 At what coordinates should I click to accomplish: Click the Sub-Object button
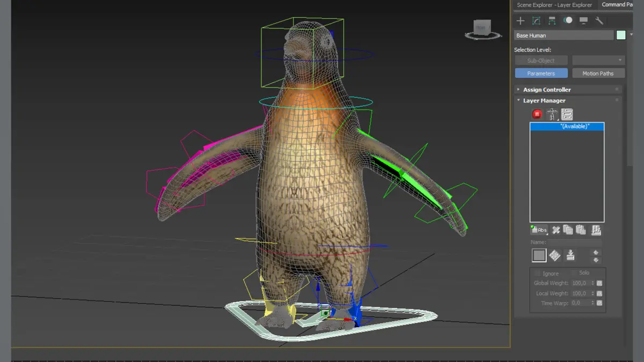(x=541, y=61)
